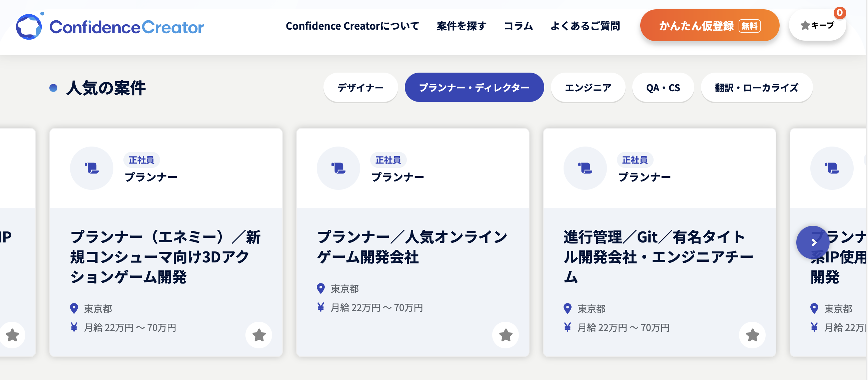Image resolution: width=868 pixels, height=380 pixels.
Task: Open the コラム navigation link
Action: 518,26
